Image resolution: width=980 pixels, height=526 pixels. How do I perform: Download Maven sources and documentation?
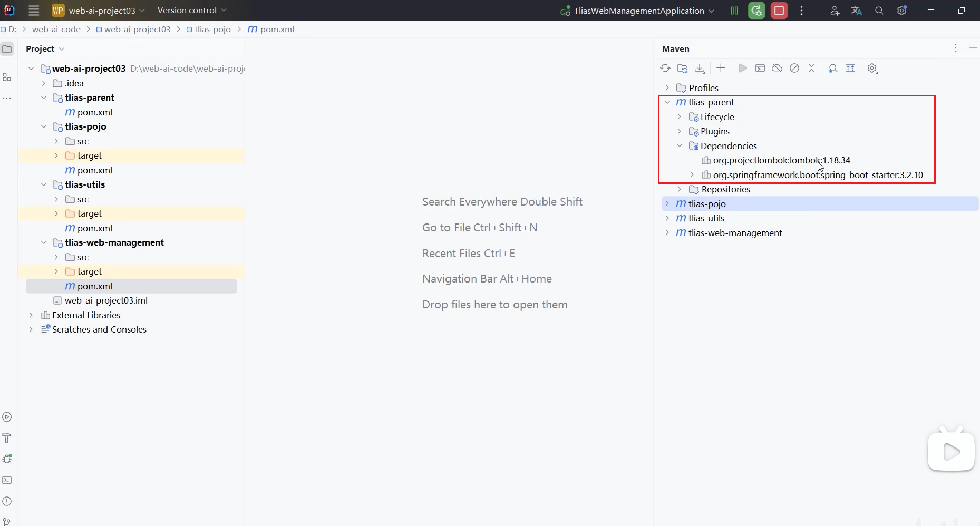tap(700, 69)
